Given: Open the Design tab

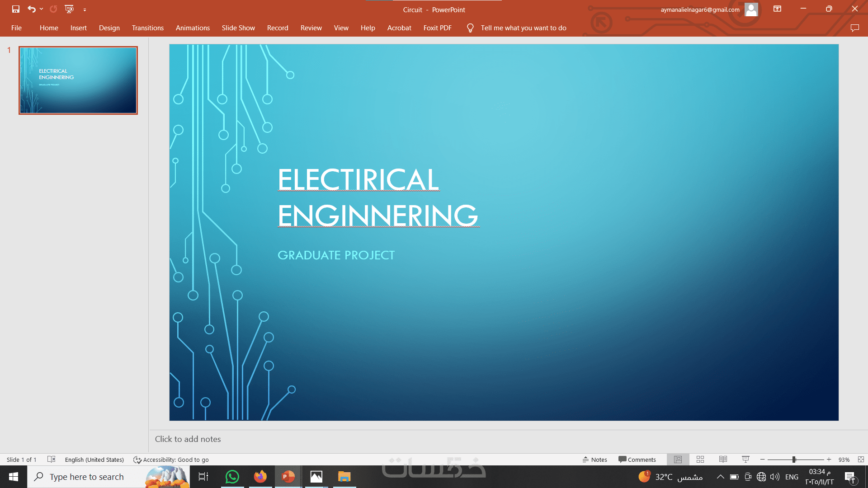Looking at the screenshot, I should (x=109, y=28).
